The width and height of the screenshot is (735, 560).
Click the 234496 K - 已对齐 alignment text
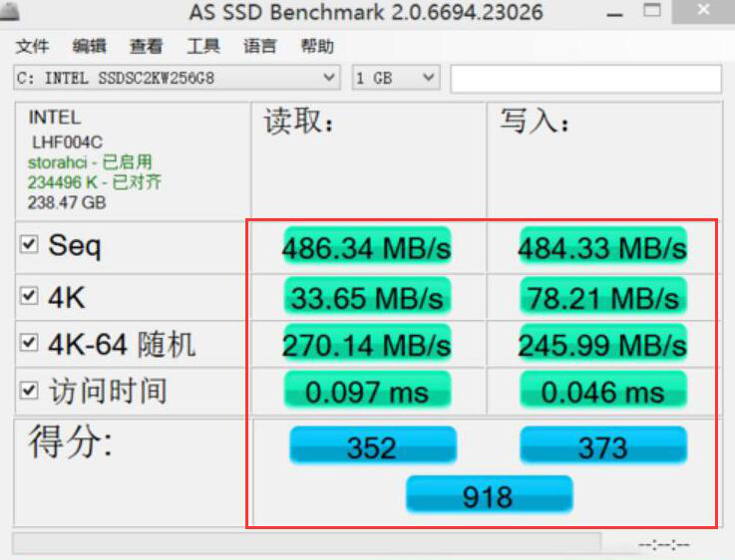(94, 182)
